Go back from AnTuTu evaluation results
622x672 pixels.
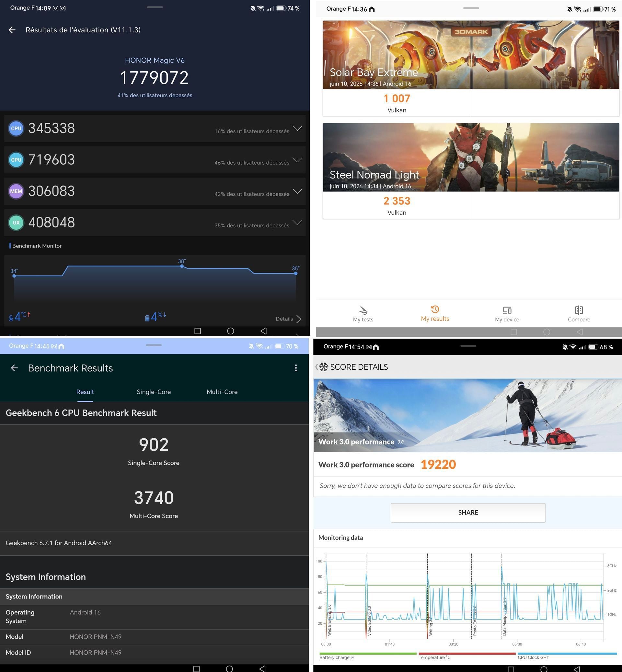pos(12,30)
